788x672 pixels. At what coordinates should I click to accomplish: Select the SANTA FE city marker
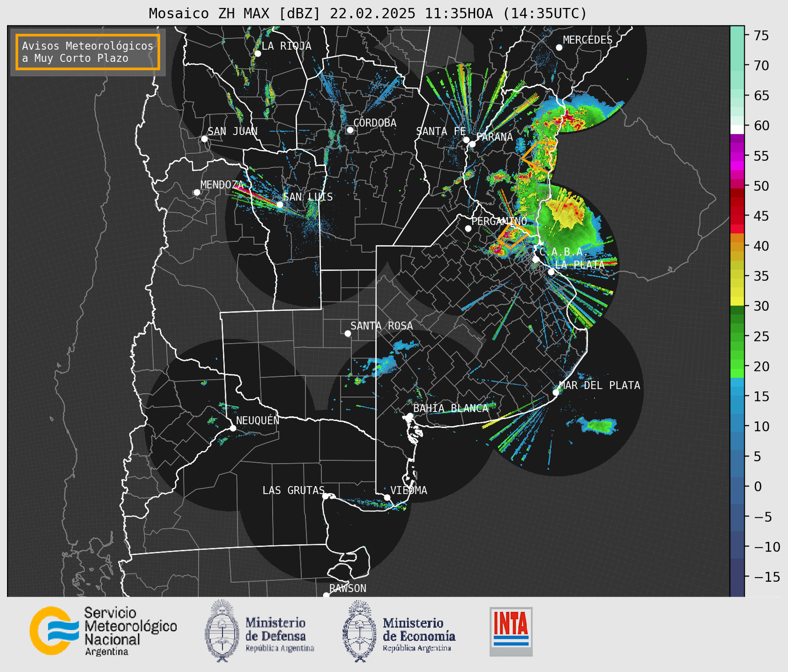[466, 140]
